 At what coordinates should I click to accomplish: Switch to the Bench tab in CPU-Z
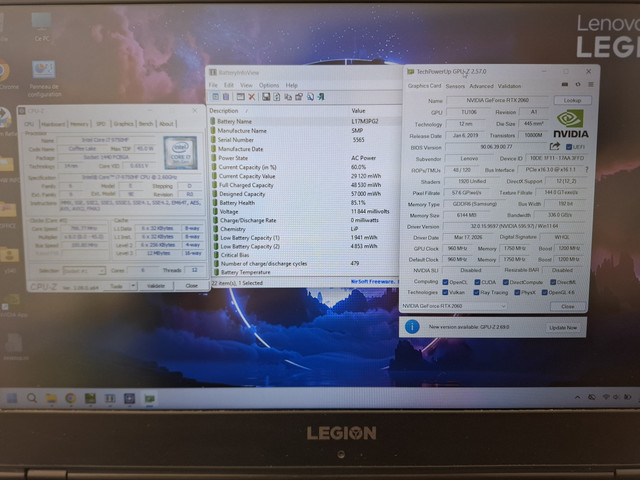coord(146,124)
